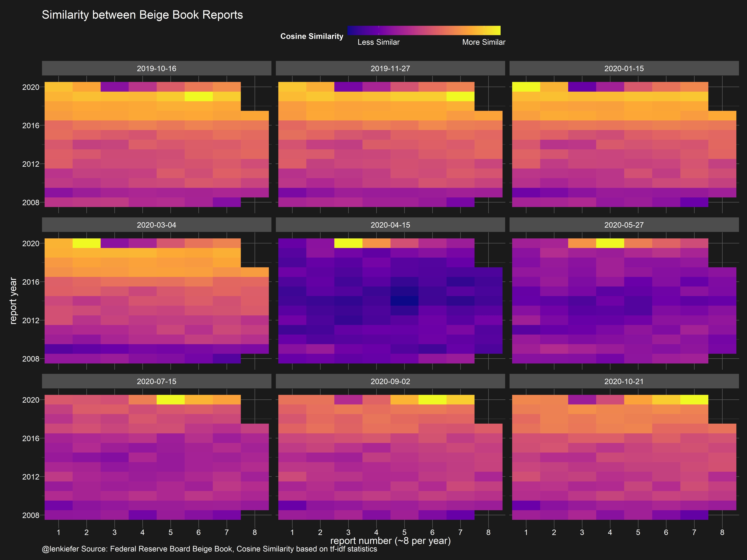This screenshot has width=747, height=560.
Task: Click the 2016 y-axis label of 2020-03-04 row
Action: 31,282
